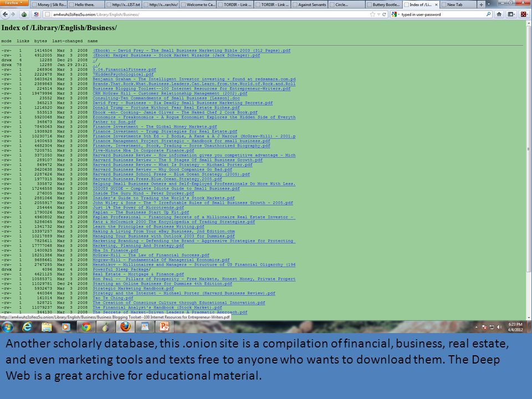This screenshot has width=532, height=399.
Task: Click the NoScript S icon in toolbar
Action: pyautogui.click(x=36, y=14)
